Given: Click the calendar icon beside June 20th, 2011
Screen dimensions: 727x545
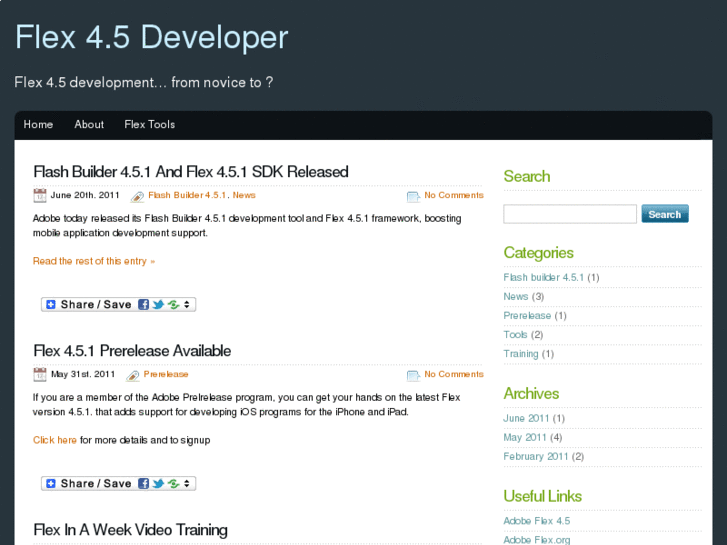Looking at the screenshot, I should pyautogui.click(x=40, y=195).
